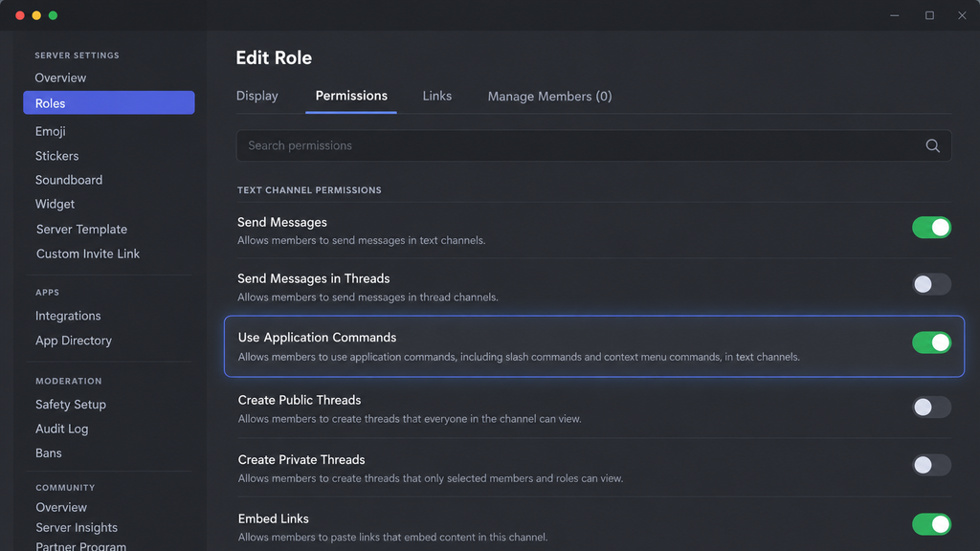Open Integrations under Apps

pos(68,316)
